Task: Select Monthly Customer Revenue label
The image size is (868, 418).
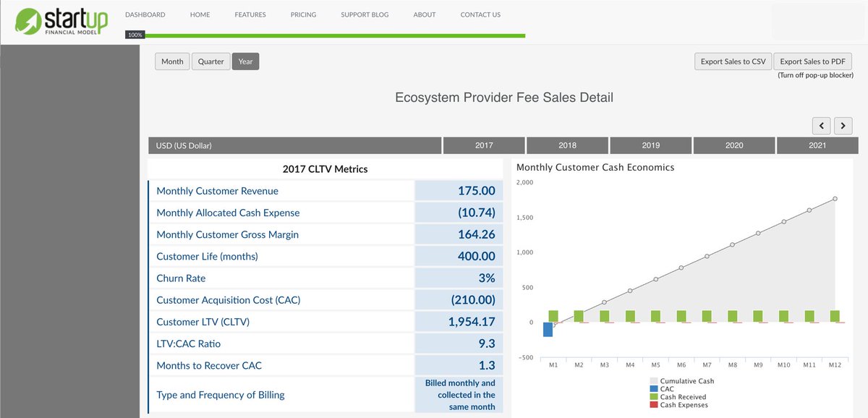Action: coord(217,191)
